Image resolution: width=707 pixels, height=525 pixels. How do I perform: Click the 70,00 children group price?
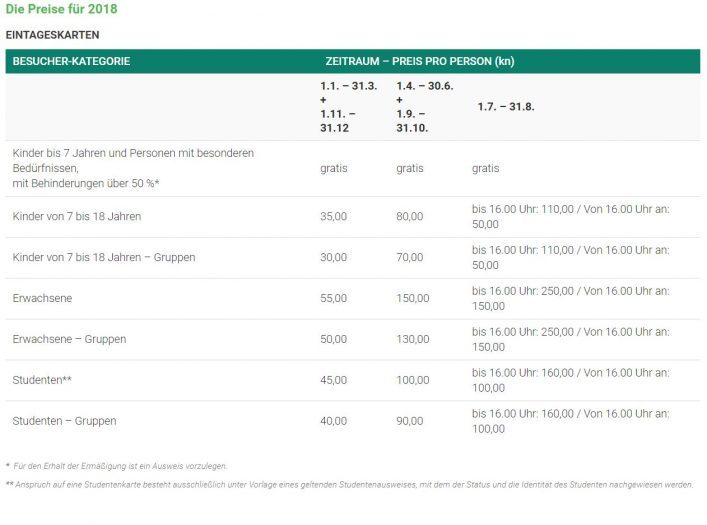point(409,257)
